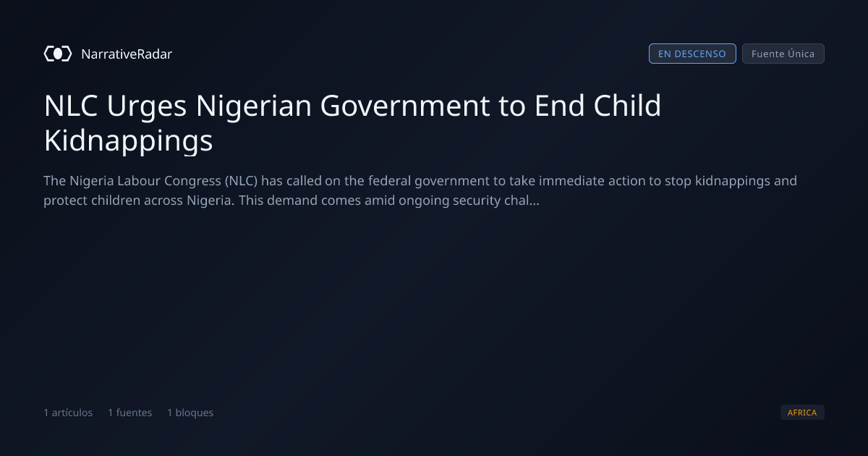Open the NarrativeRadar brand name
Screen dimensions: 868x456
pyautogui.click(x=127, y=54)
